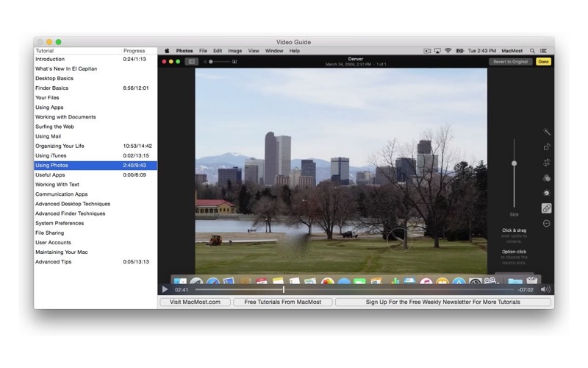Play the video with the play button
Screen dimensions: 588x368
(x=165, y=289)
